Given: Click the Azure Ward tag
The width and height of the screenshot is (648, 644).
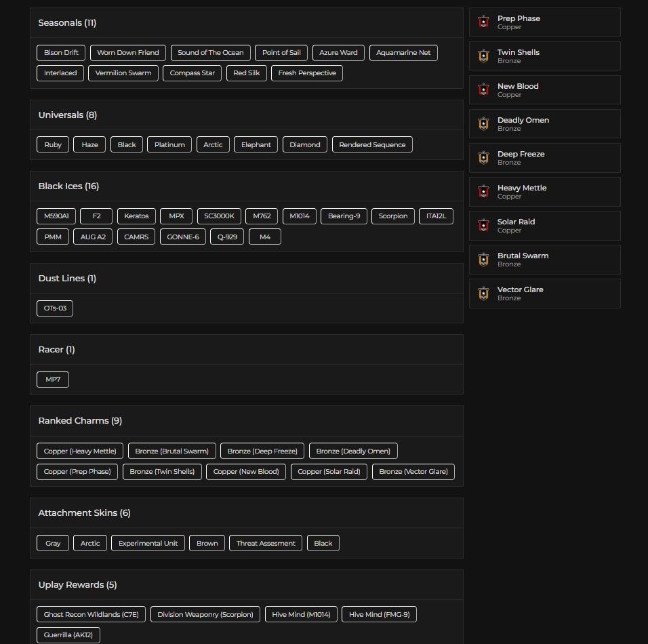Looking at the screenshot, I should (x=338, y=52).
